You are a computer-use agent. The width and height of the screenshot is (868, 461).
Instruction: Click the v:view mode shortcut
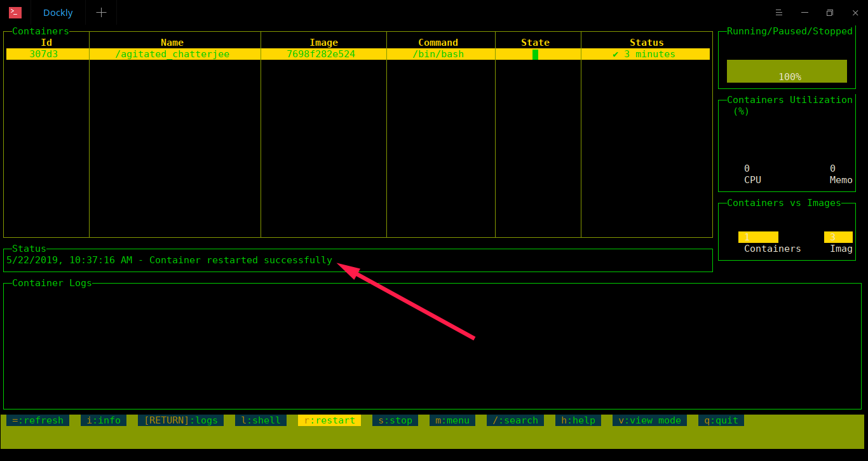(x=649, y=420)
